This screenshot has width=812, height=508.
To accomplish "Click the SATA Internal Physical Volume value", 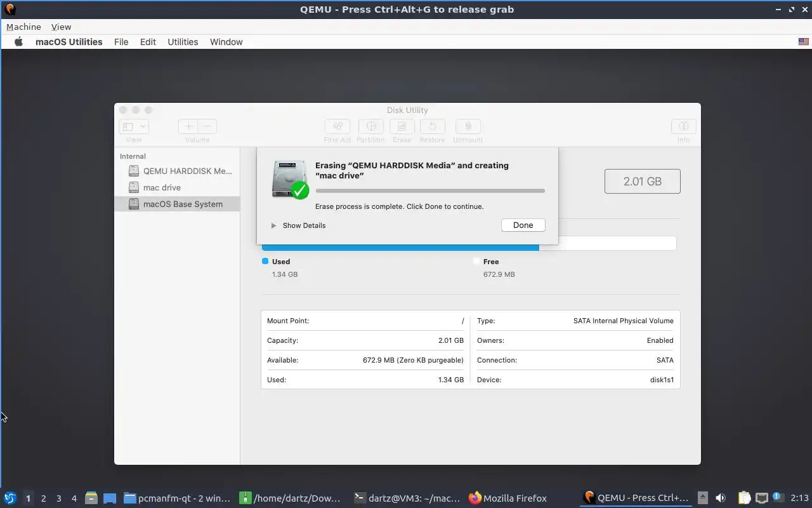I will [x=624, y=321].
